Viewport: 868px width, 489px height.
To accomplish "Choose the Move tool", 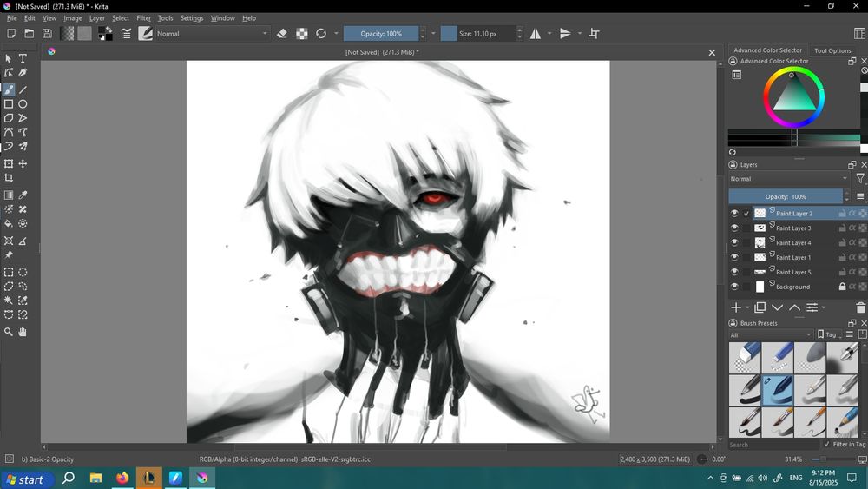I will pos(23,163).
